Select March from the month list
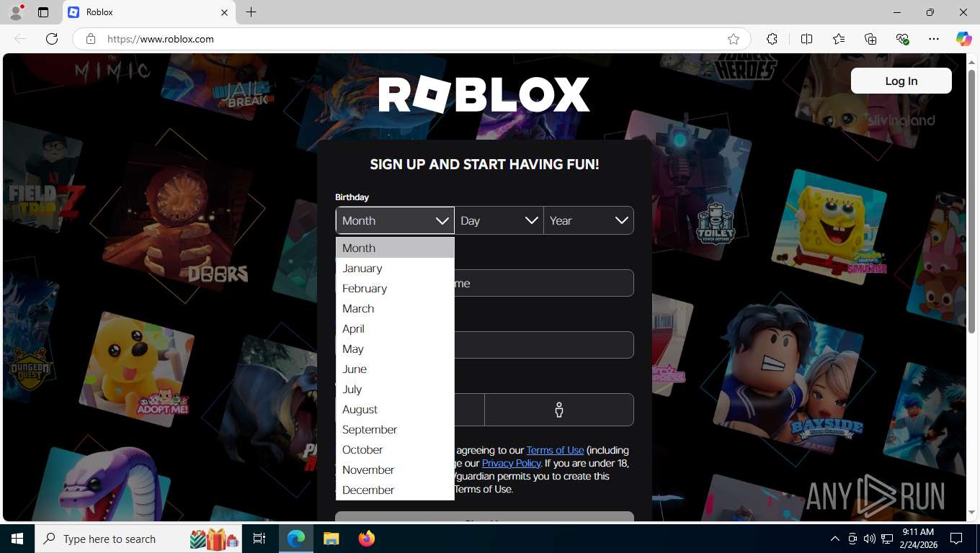 (395, 308)
